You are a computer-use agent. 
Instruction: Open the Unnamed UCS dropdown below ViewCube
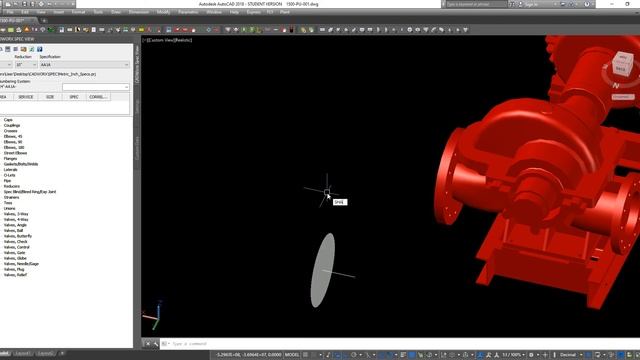point(623,97)
